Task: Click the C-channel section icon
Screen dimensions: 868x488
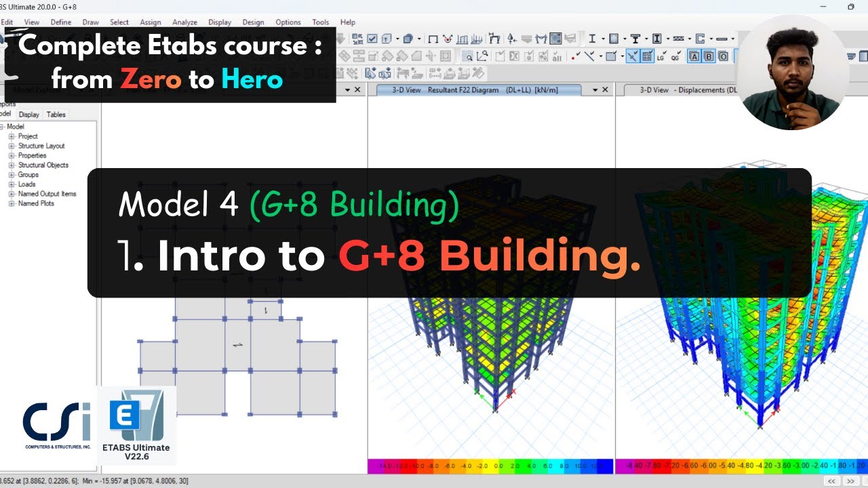Action: (x=700, y=39)
